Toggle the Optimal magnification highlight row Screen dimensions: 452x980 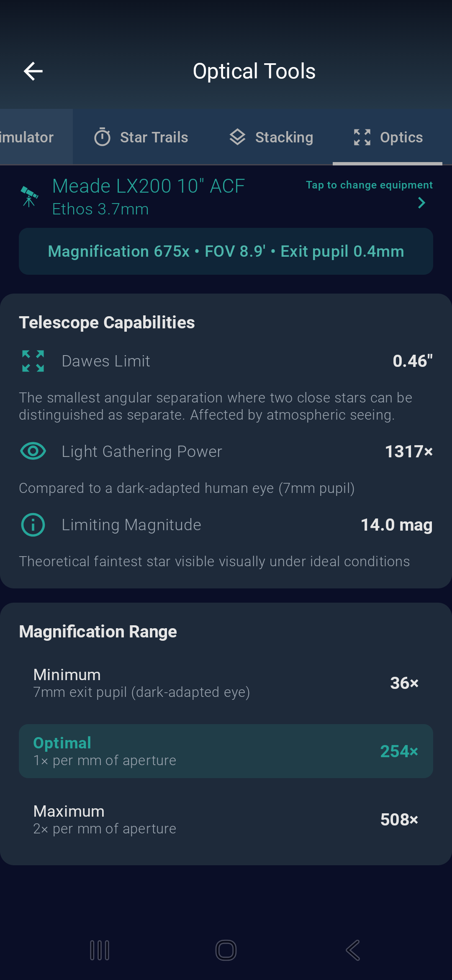click(226, 750)
